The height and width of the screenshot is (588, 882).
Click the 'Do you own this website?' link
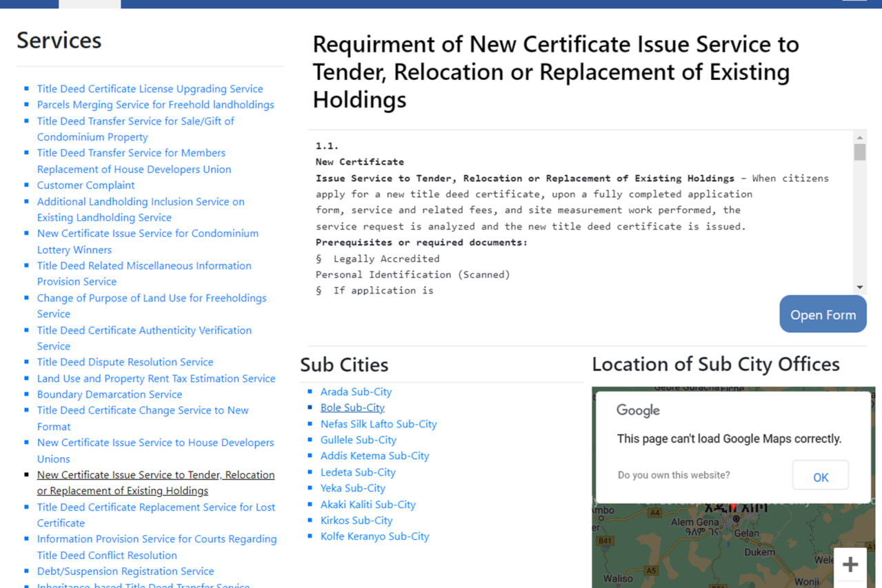pos(673,475)
